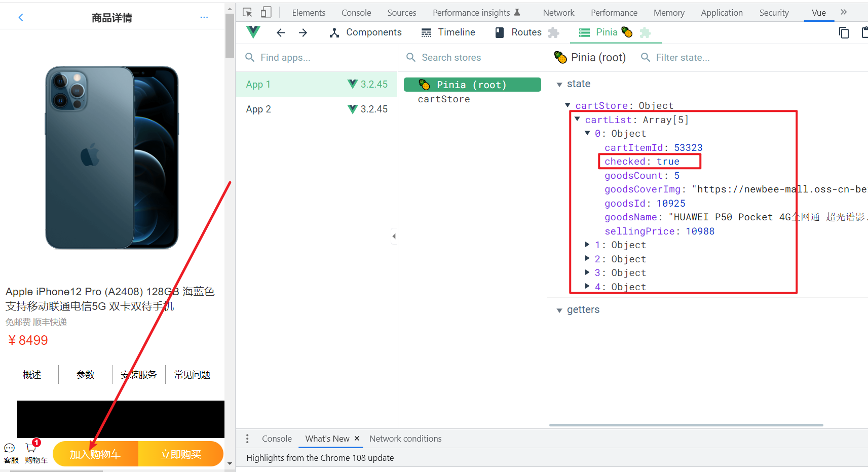Viewport: 868px width, 472px height.
Task: Click the Vue logo in devtools toolbar
Action: pyautogui.click(x=253, y=32)
